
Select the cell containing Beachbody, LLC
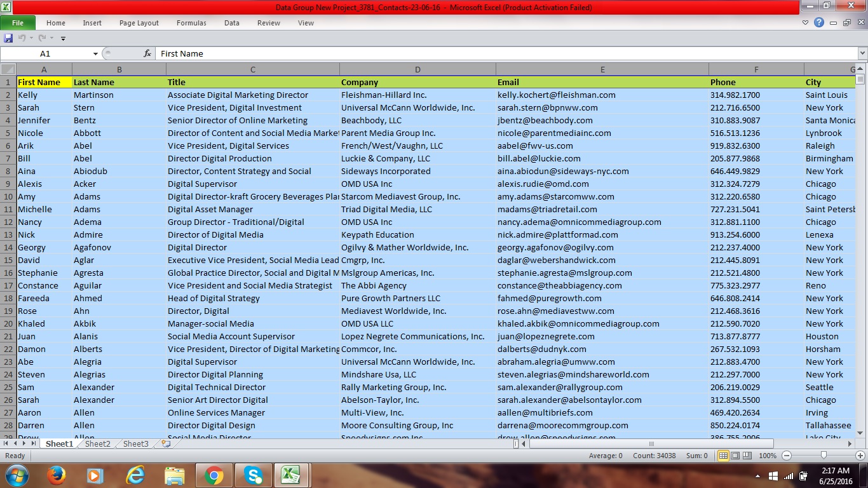coord(417,120)
